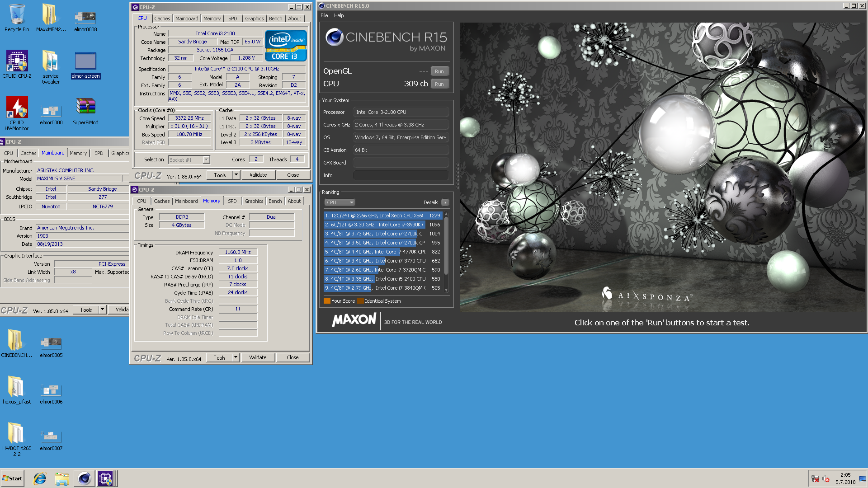
Task: Open the hexus_pifast folder icon
Action: 17,390
